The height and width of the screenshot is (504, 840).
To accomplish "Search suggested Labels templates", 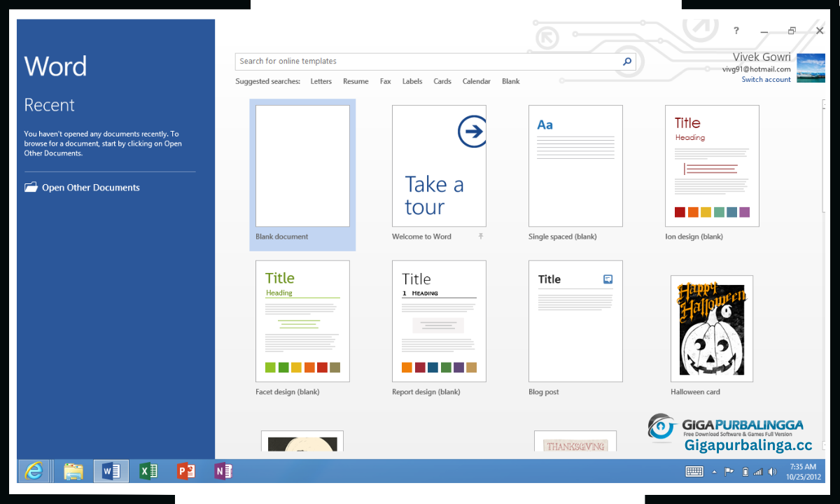I will [x=412, y=81].
